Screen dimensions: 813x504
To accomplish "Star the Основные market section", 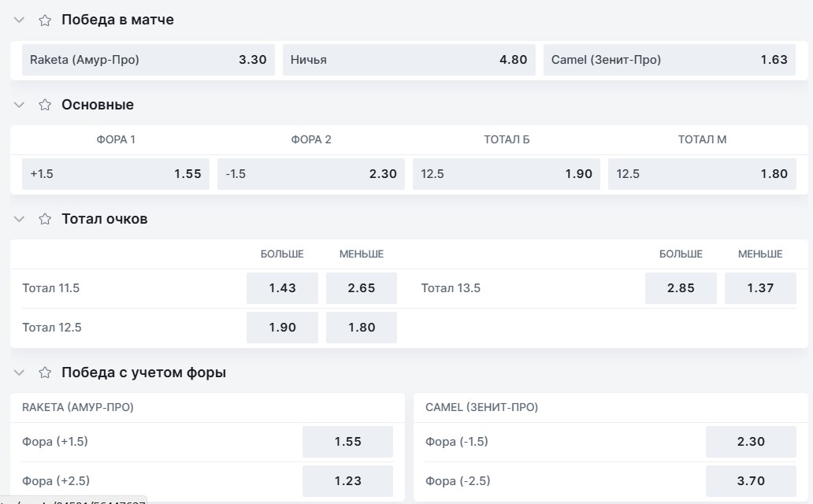I will click(x=45, y=105).
